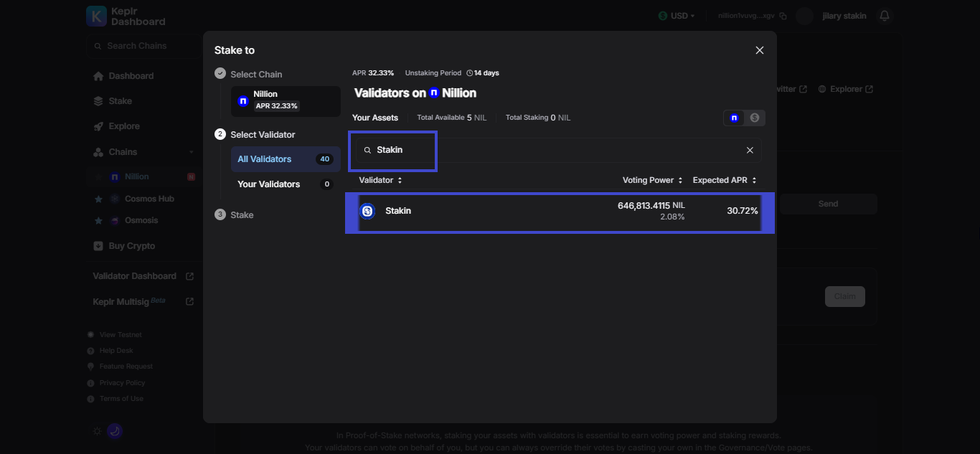Sort validators by Expected APR

point(725,180)
